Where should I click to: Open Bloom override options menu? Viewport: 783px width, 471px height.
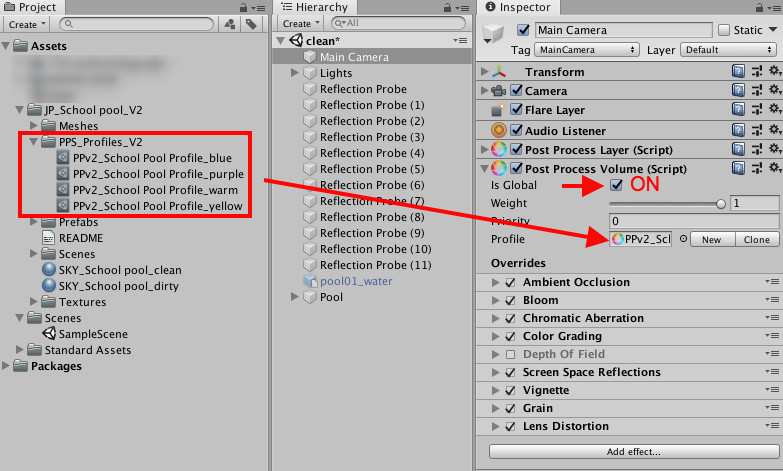(x=772, y=300)
